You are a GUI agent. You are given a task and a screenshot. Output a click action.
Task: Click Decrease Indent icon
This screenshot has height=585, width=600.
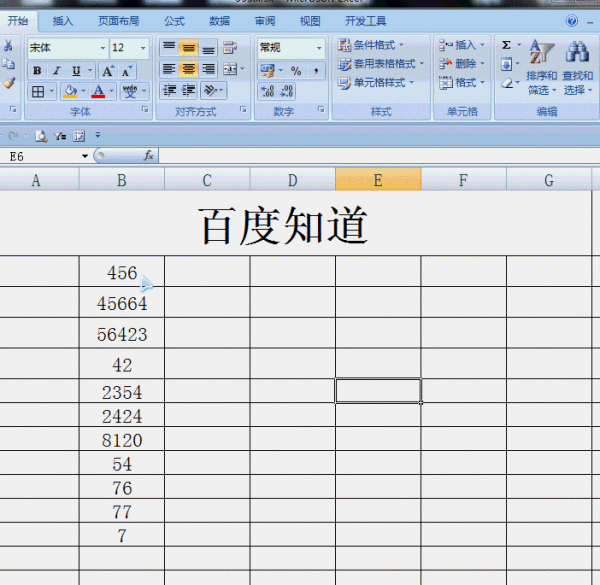pyautogui.click(x=169, y=91)
